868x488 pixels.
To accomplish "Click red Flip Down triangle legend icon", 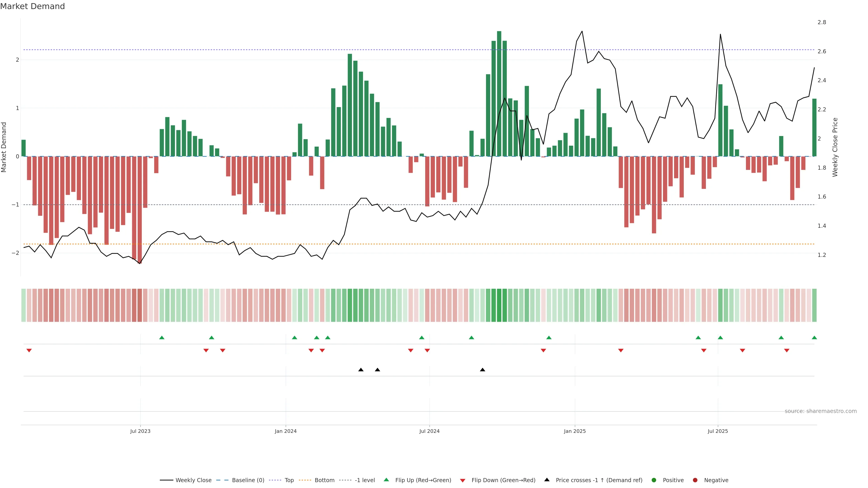I will pyautogui.click(x=463, y=481).
